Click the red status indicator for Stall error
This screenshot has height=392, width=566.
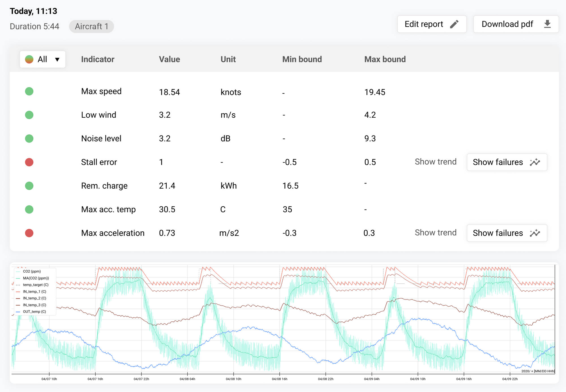29,162
